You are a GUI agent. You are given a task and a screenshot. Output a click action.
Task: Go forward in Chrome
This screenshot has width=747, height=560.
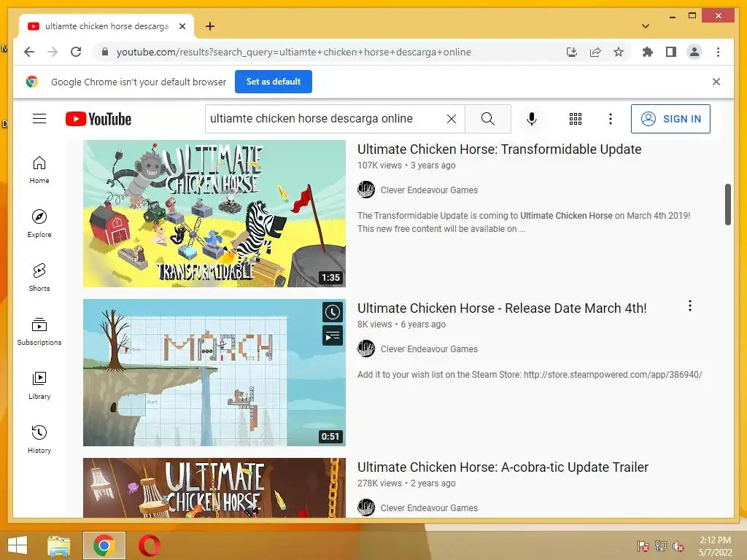tap(53, 52)
